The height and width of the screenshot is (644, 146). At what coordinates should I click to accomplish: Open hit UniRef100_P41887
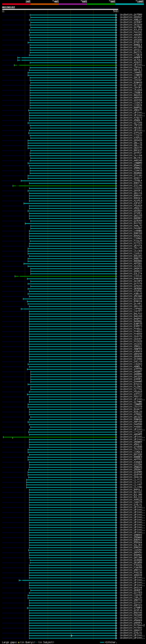131,228
